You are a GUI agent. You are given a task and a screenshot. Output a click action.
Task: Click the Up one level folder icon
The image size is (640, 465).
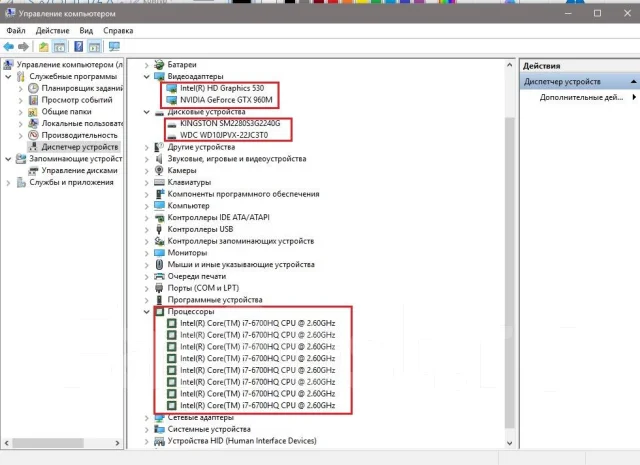click(x=43, y=47)
